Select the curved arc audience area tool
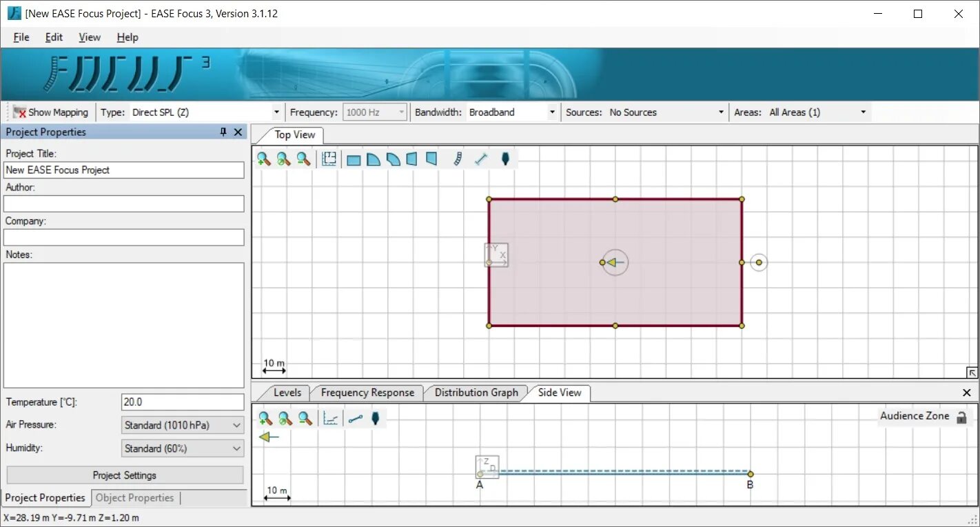 (x=393, y=160)
